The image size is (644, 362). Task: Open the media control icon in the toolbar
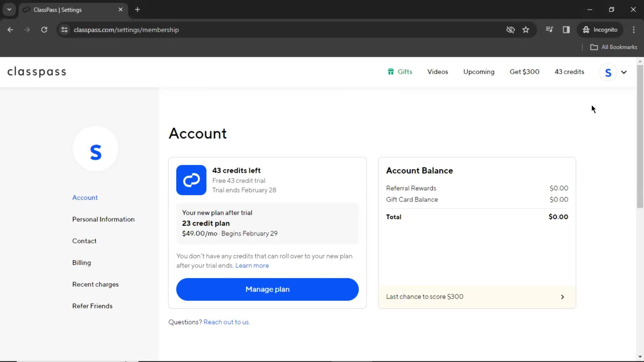coord(549,29)
